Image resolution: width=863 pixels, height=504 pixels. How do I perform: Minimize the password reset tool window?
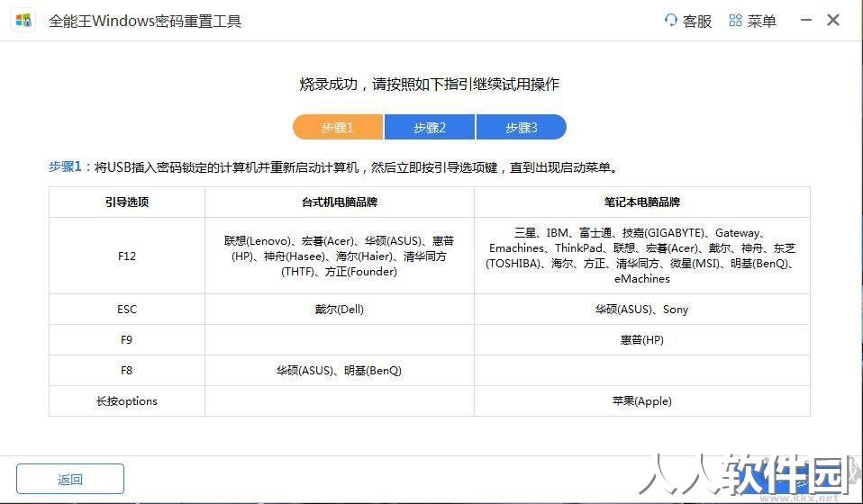click(806, 21)
